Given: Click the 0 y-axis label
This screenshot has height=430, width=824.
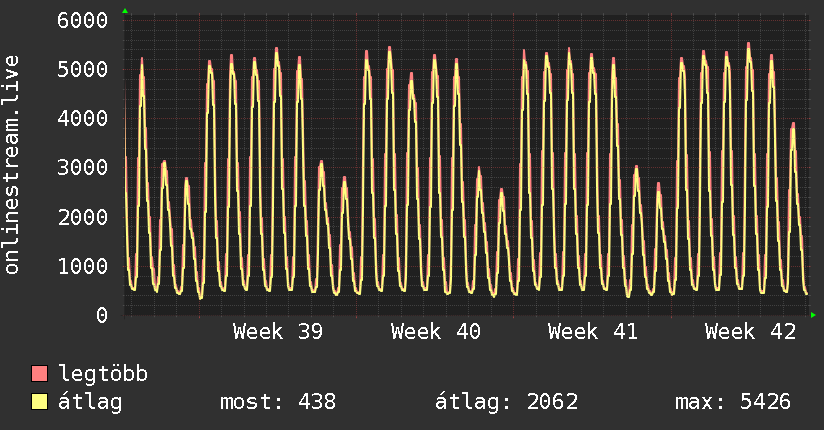Looking at the screenshot, I should pyautogui.click(x=102, y=315).
